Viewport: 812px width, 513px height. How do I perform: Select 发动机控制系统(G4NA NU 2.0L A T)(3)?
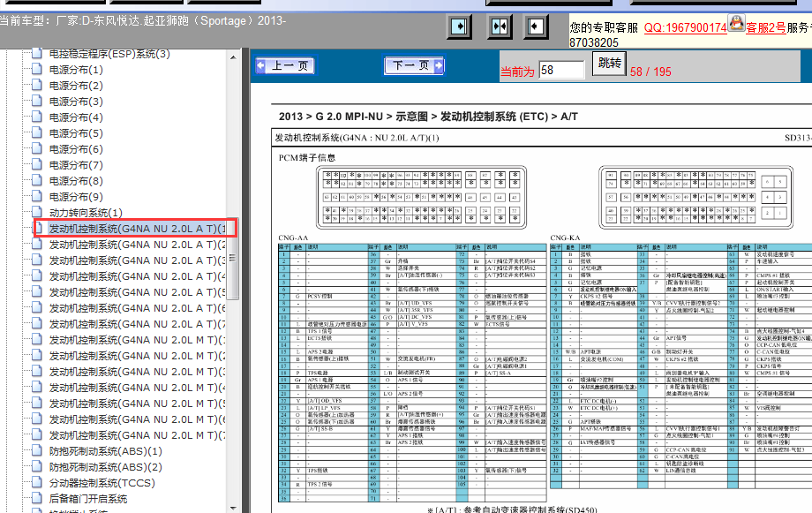tap(137, 260)
